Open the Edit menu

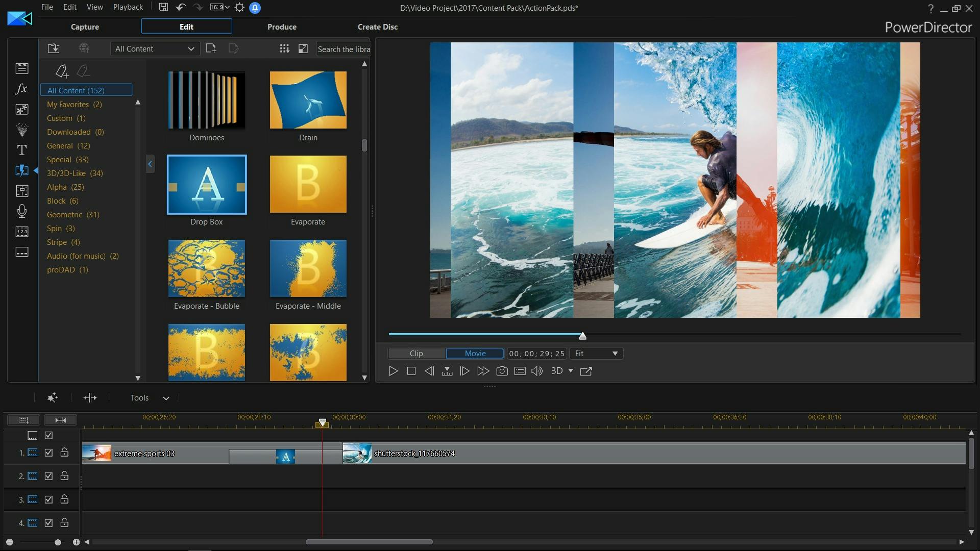[x=70, y=7]
